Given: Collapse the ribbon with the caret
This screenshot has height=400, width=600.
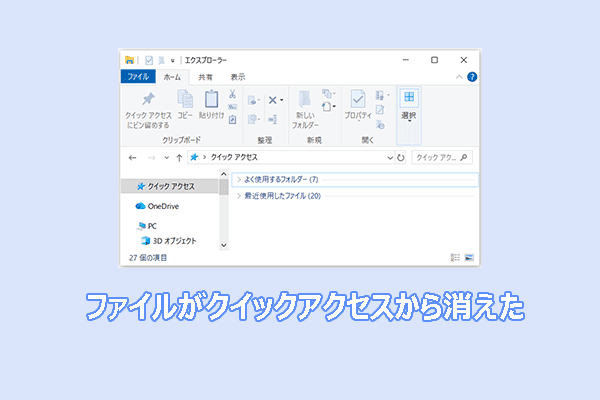Looking at the screenshot, I should coord(459,77).
